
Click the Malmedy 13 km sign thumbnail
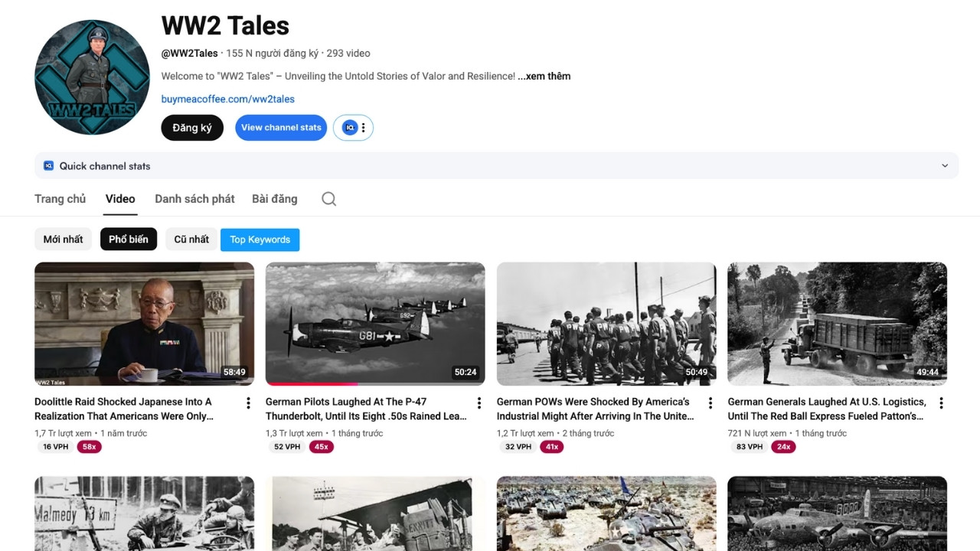tap(144, 514)
